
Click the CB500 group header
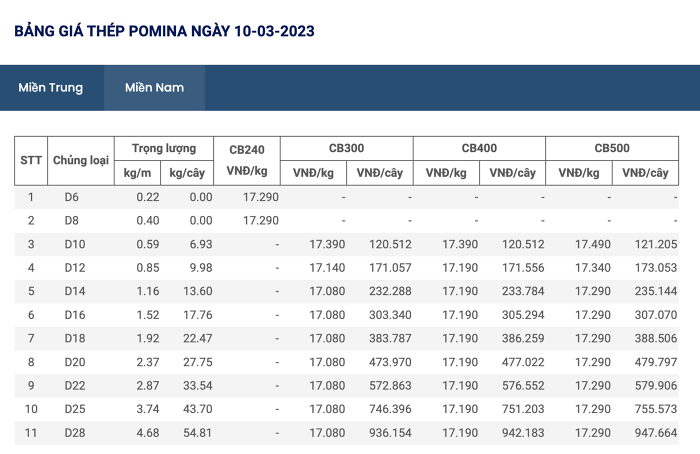click(x=612, y=148)
